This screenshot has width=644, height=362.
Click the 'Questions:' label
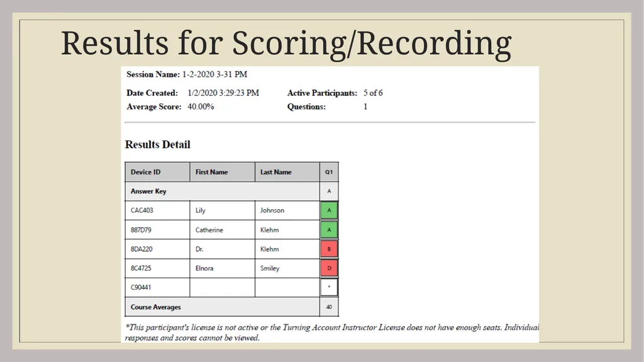306,106
